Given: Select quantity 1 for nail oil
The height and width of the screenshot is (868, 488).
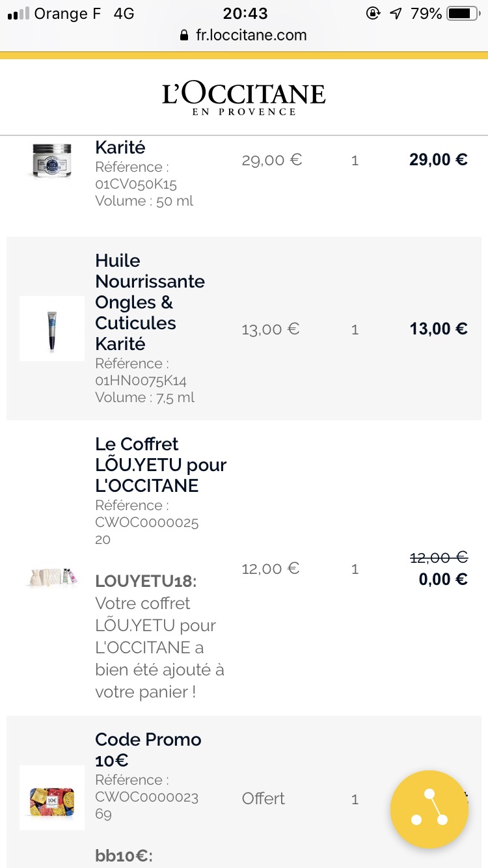Looking at the screenshot, I should coord(355,330).
